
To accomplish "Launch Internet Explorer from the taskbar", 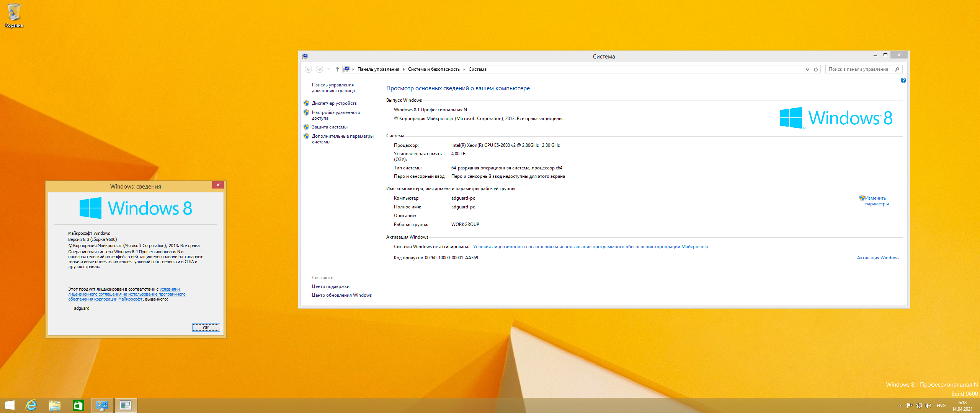I will [31, 405].
